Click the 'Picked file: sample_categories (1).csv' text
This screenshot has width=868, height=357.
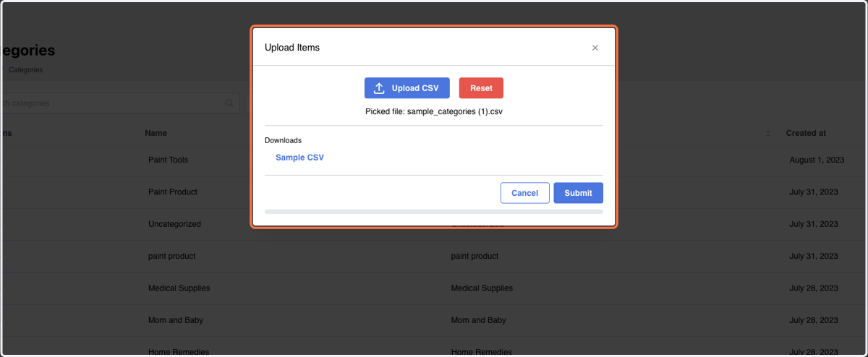point(434,112)
